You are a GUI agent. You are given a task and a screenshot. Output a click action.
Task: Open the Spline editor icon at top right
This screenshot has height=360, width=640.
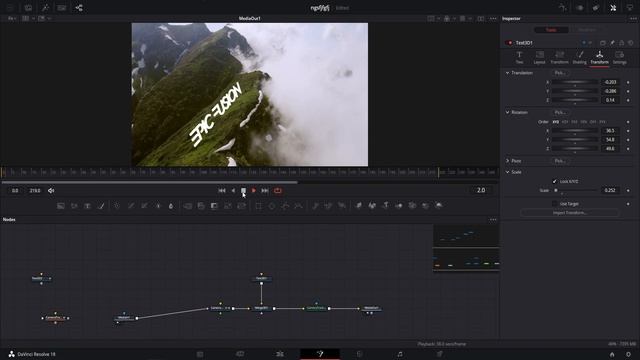click(562, 8)
